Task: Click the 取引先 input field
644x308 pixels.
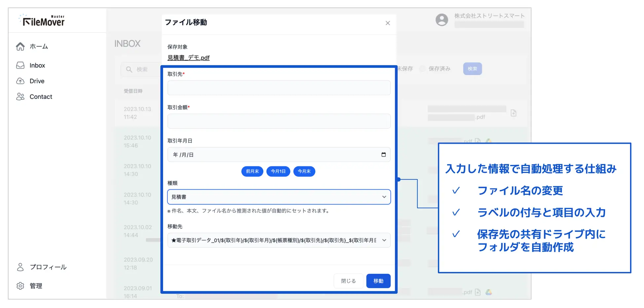Action: (x=279, y=88)
